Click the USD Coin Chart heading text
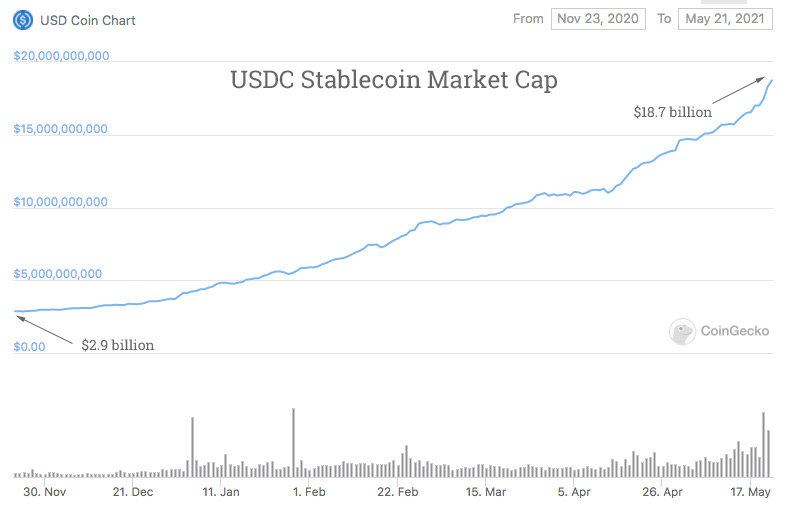This screenshot has width=795, height=517. (x=88, y=20)
